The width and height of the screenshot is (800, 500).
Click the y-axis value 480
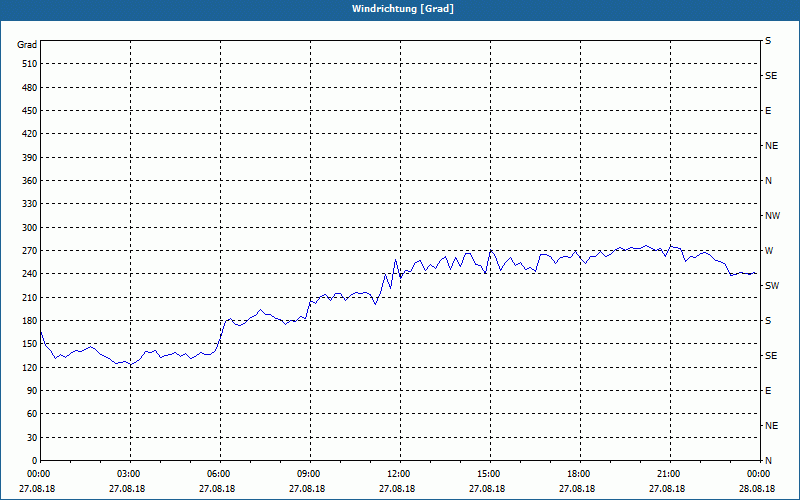pyautogui.click(x=30, y=87)
